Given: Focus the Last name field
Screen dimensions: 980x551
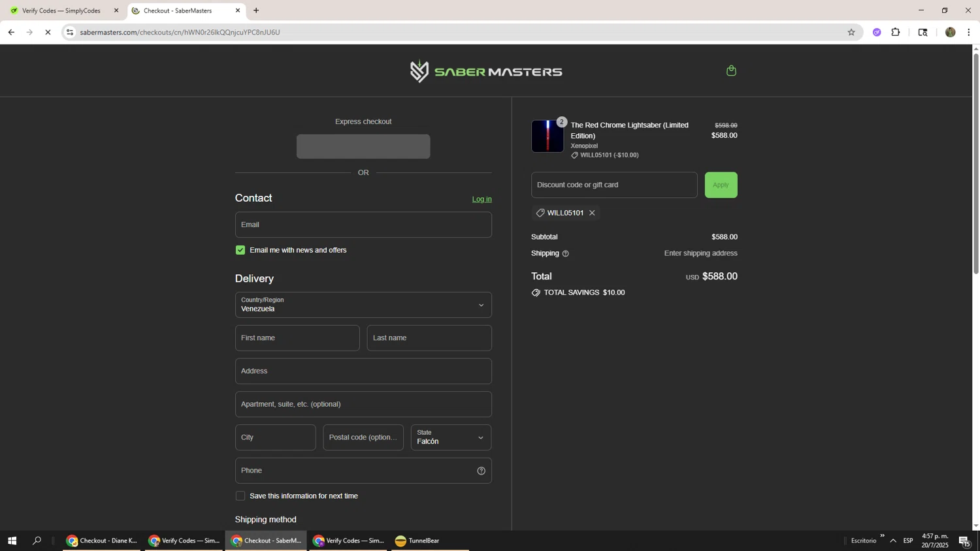Looking at the screenshot, I should click(x=429, y=338).
